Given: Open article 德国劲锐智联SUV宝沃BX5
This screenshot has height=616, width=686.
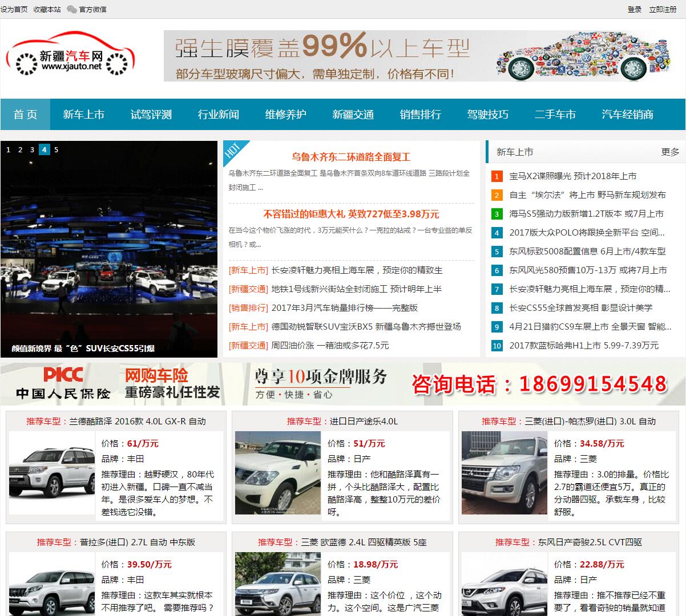Looking at the screenshot, I should [366, 327].
